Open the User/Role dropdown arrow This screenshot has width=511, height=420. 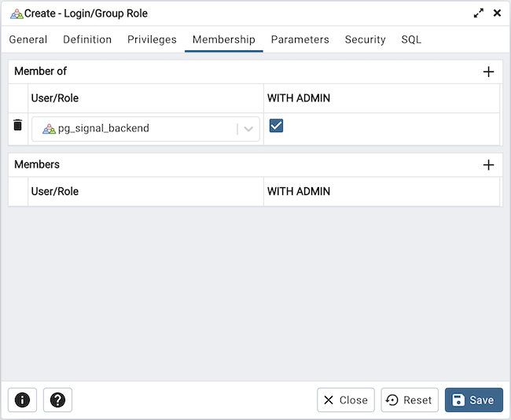coord(248,129)
